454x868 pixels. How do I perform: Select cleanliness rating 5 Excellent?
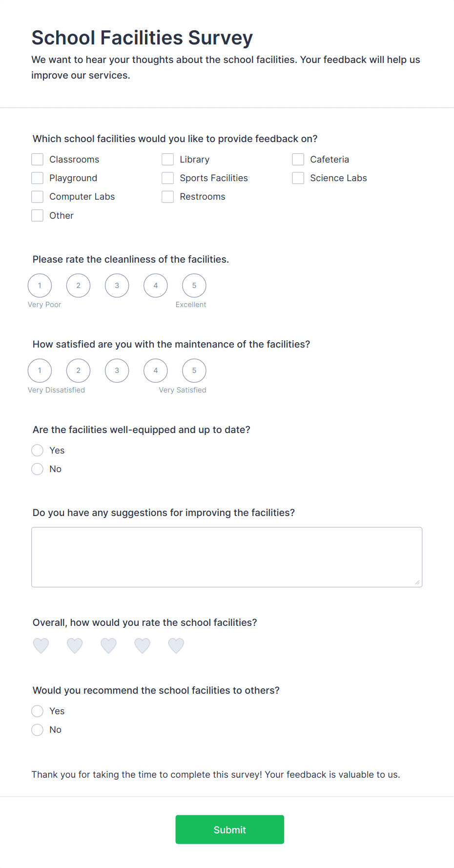point(194,285)
